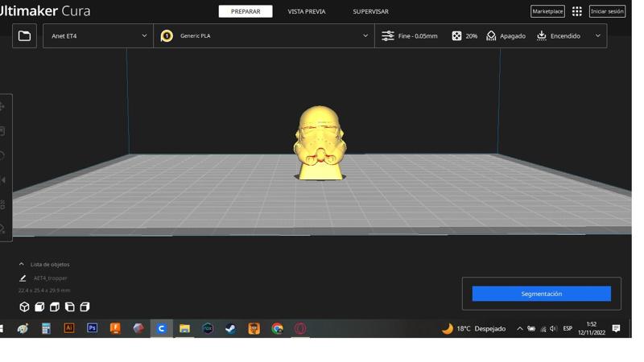Open the Anet ET4 printer dropdown
This screenshot has height=362, width=644.
coord(98,36)
